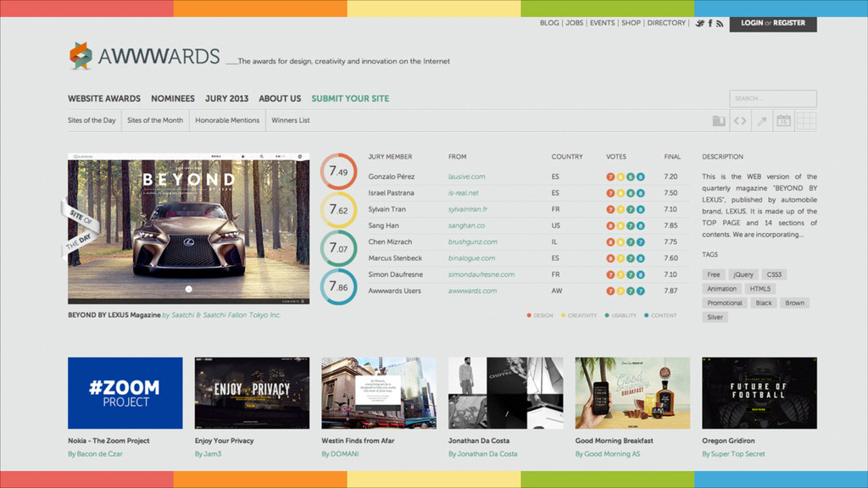The width and height of the screenshot is (868, 488).
Task: Click the Login or Register button
Action: click(x=773, y=23)
